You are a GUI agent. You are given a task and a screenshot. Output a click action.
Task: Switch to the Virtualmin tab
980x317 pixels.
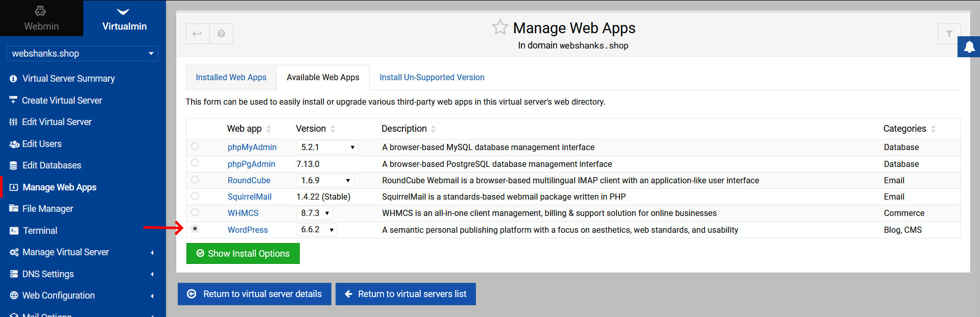point(124,18)
